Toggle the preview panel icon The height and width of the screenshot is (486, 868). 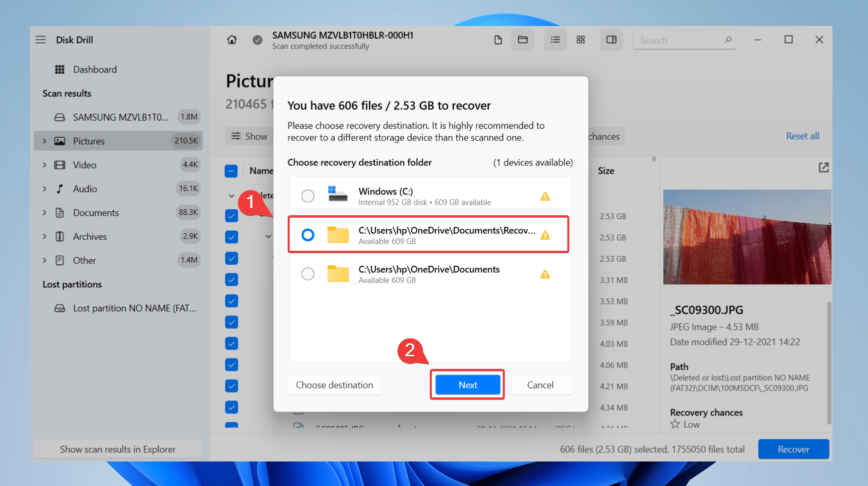tap(611, 40)
